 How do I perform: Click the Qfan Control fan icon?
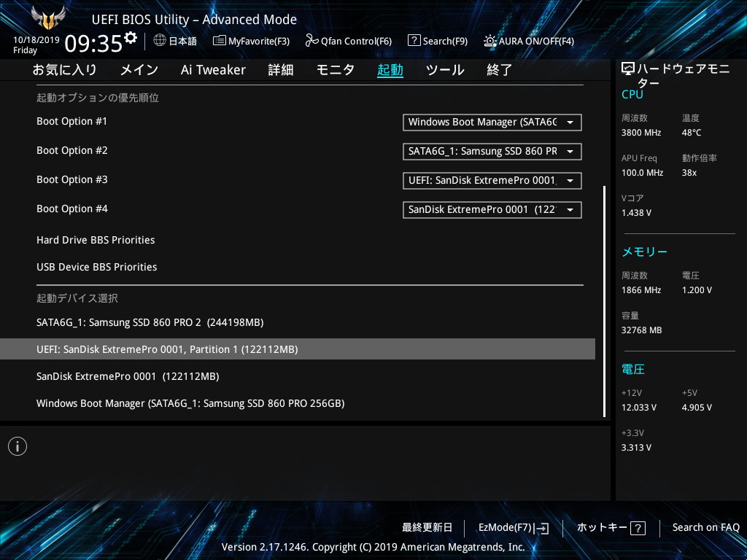click(312, 41)
